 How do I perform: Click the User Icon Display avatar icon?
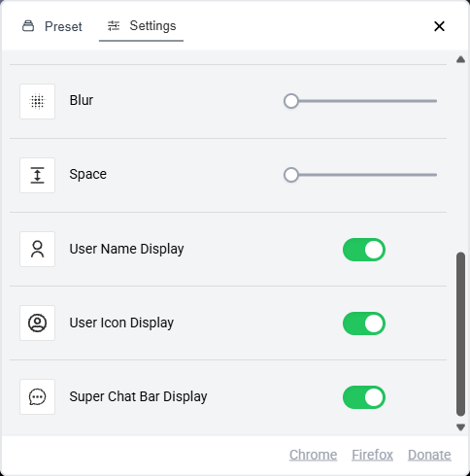tap(37, 323)
